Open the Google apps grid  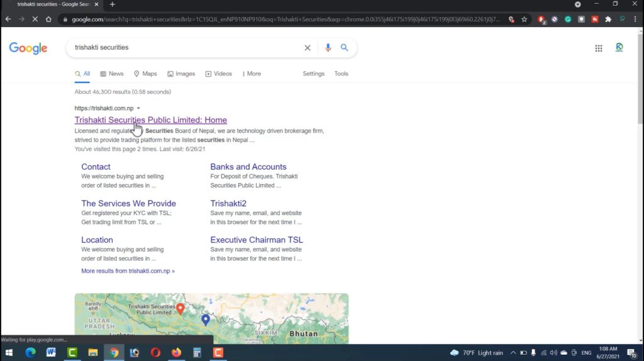(x=599, y=48)
